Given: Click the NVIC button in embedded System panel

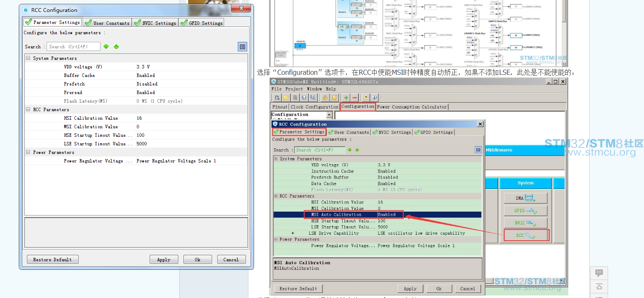Looking at the screenshot, I should (526, 223).
